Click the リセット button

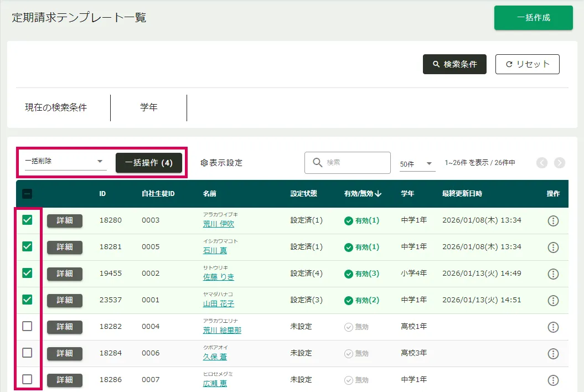pyautogui.click(x=527, y=64)
